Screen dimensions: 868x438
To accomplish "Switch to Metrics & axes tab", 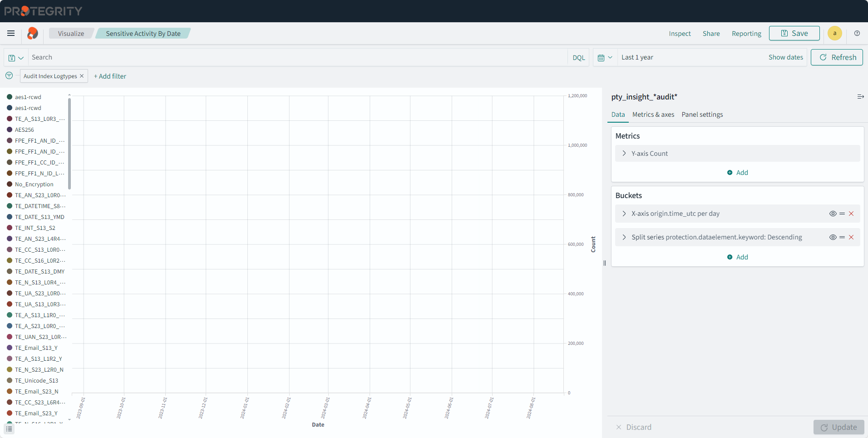I will click(x=653, y=114).
